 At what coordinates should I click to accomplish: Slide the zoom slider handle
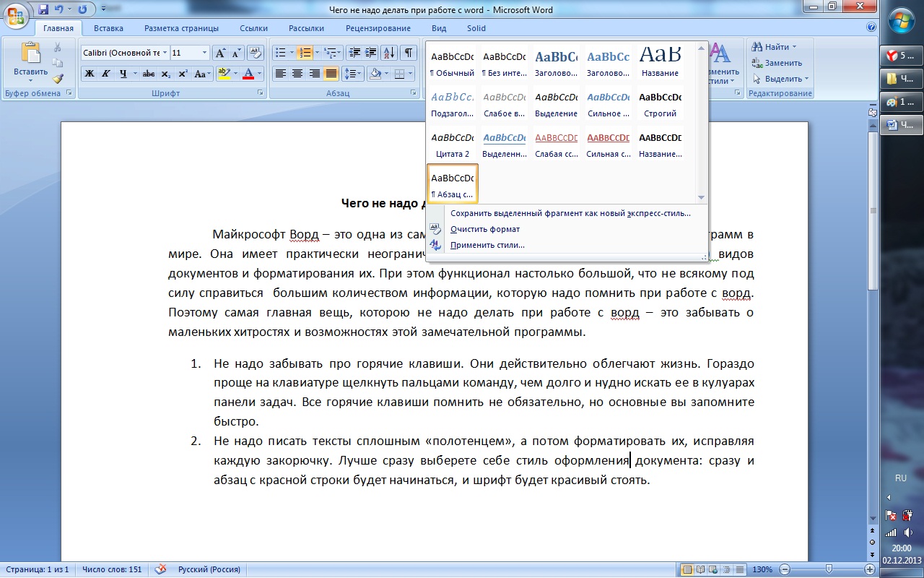(x=829, y=569)
